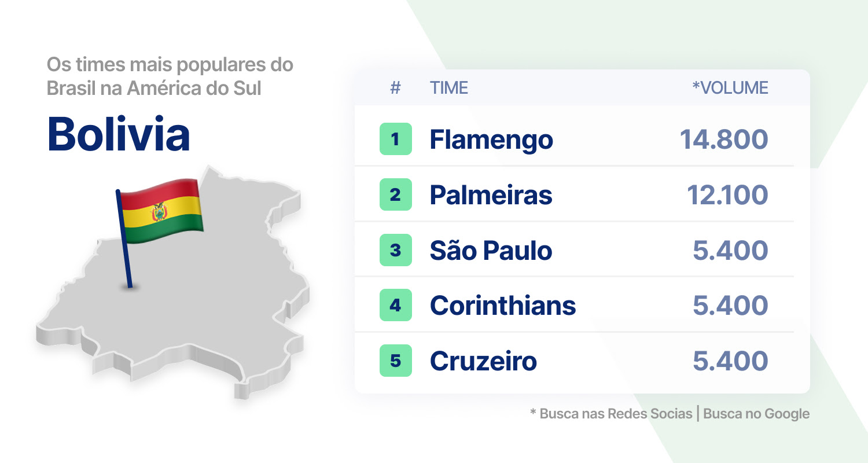Select the green rank 3 badge

click(396, 250)
